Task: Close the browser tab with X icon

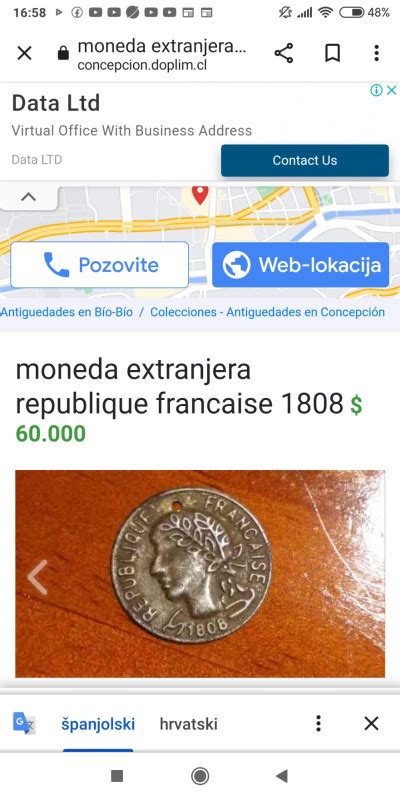Action: coord(24,53)
